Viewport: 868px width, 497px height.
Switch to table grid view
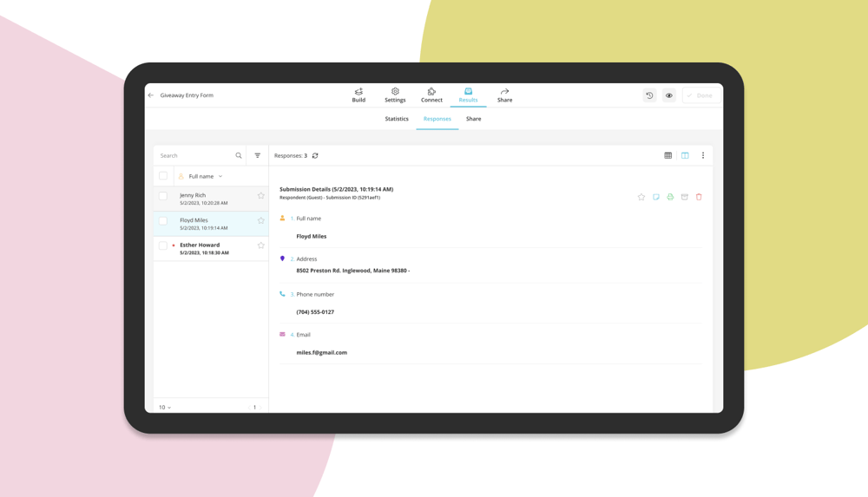pyautogui.click(x=668, y=156)
